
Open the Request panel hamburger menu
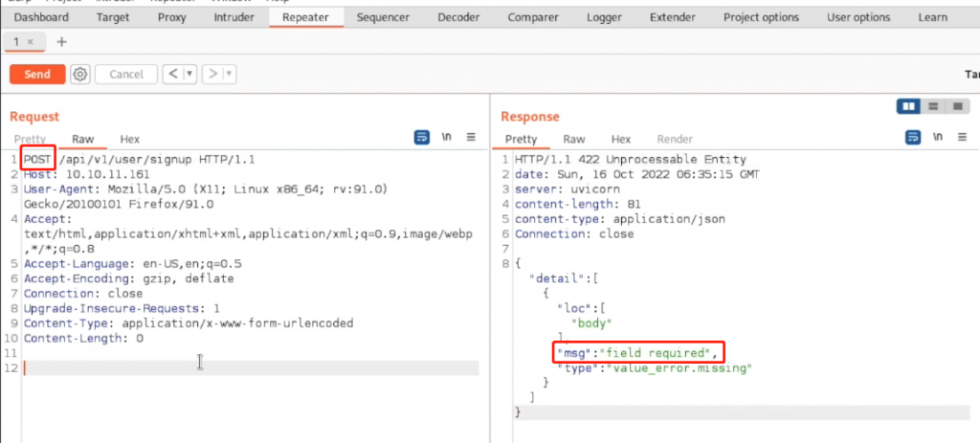click(x=471, y=137)
